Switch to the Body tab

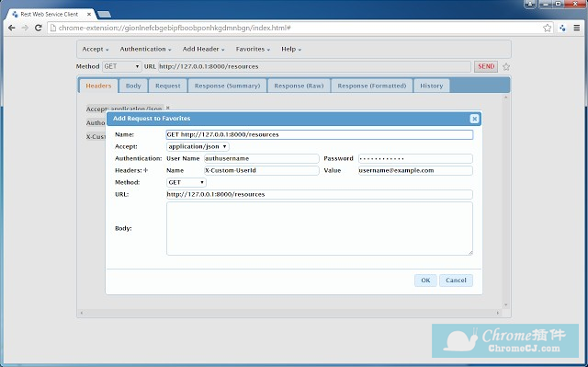pos(133,86)
